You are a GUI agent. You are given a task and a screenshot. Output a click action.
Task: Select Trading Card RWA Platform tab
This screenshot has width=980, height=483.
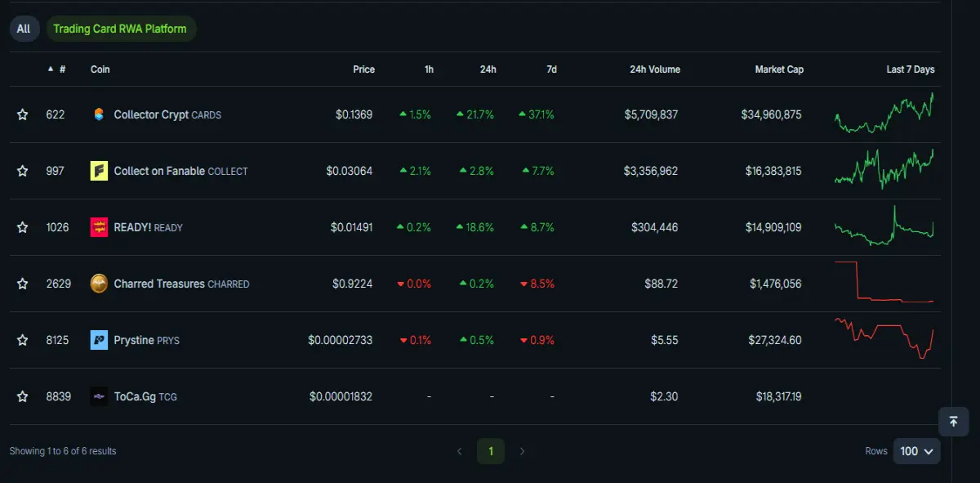(120, 29)
